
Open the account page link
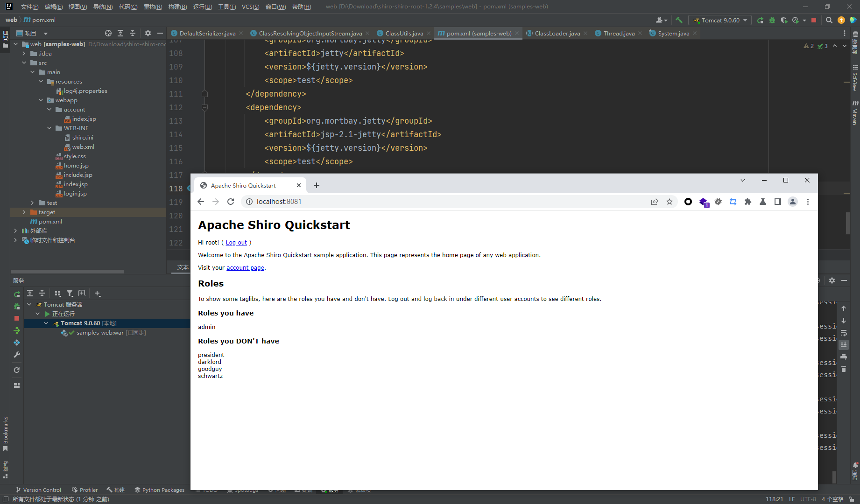coord(245,268)
